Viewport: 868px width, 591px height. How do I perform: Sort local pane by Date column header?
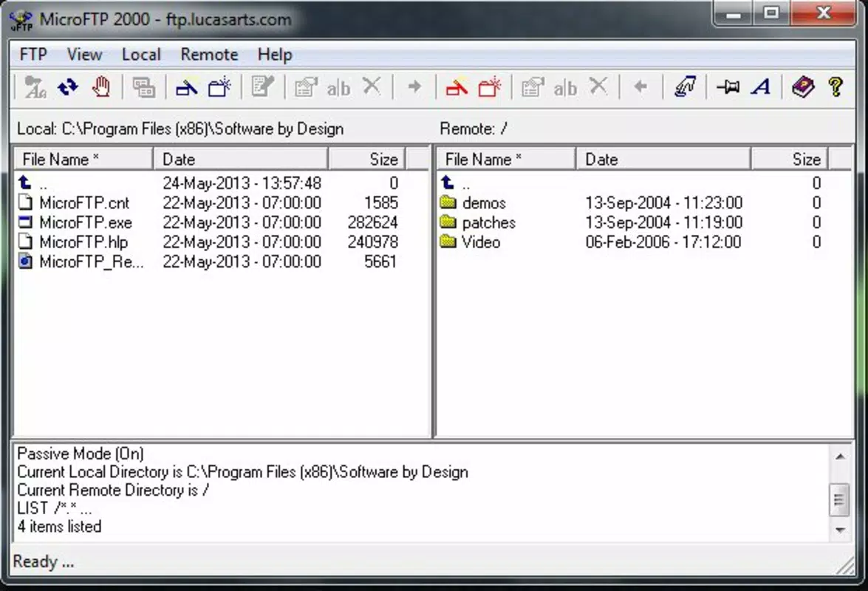pyautogui.click(x=240, y=159)
